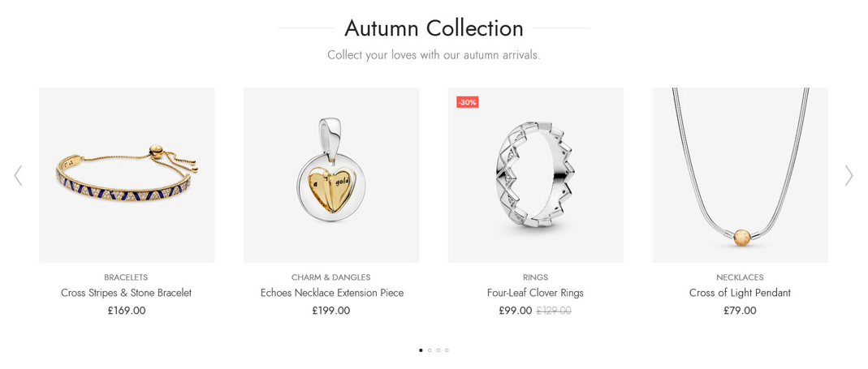
Task: Open Four-Leaf Clover Rings title
Action: point(535,293)
